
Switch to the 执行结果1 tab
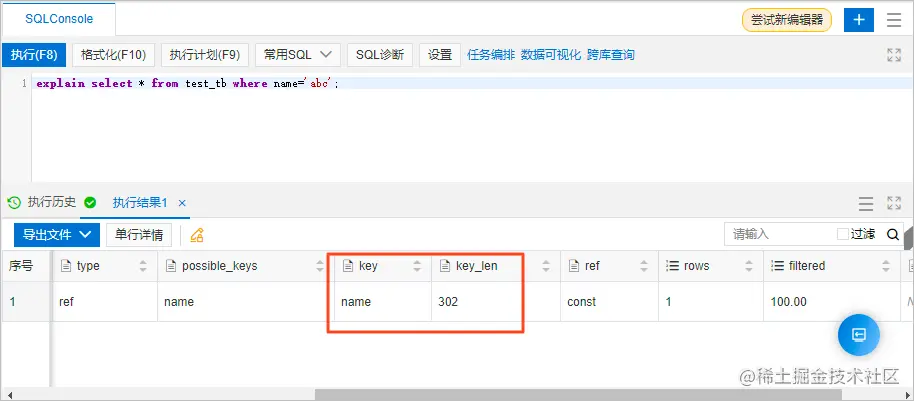click(140, 203)
